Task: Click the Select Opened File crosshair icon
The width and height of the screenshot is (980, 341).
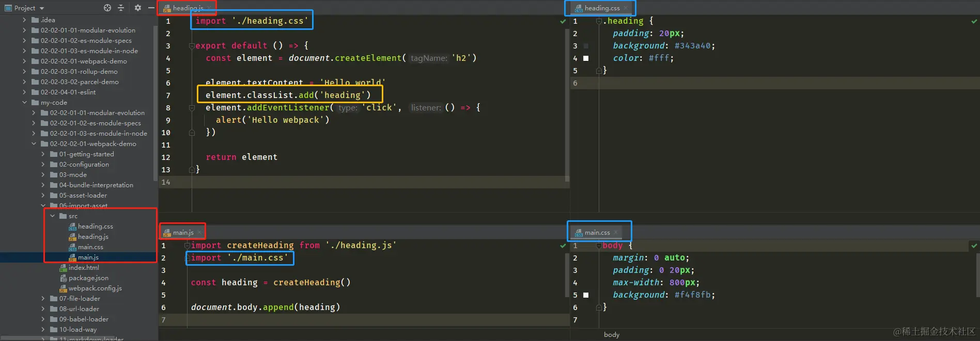Action: click(107, 8)
